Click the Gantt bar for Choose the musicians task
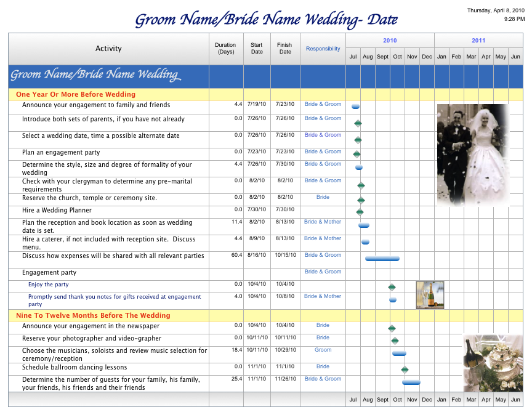The width and height of the screenshot is (532, 412). [x=399, y=353]
